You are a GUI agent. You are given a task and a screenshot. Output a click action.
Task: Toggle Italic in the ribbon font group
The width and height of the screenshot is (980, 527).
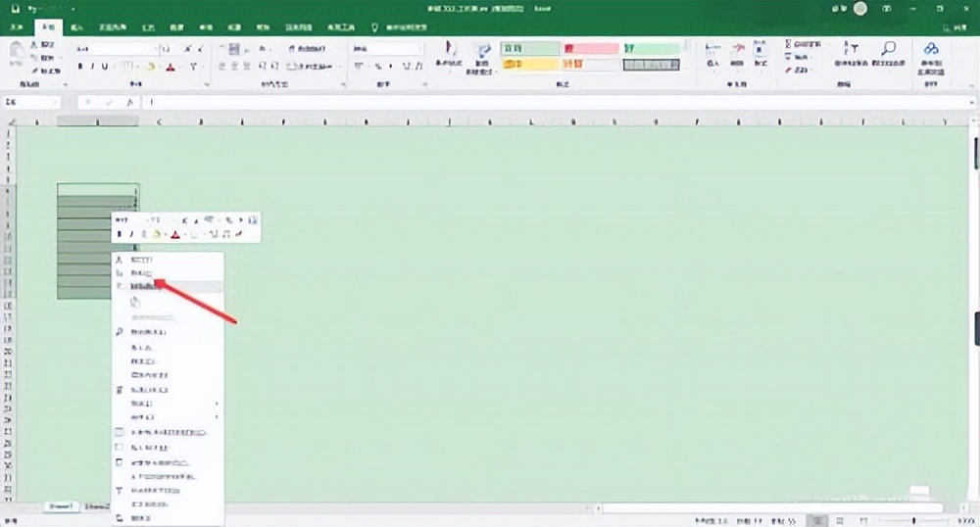pos(92,67)
